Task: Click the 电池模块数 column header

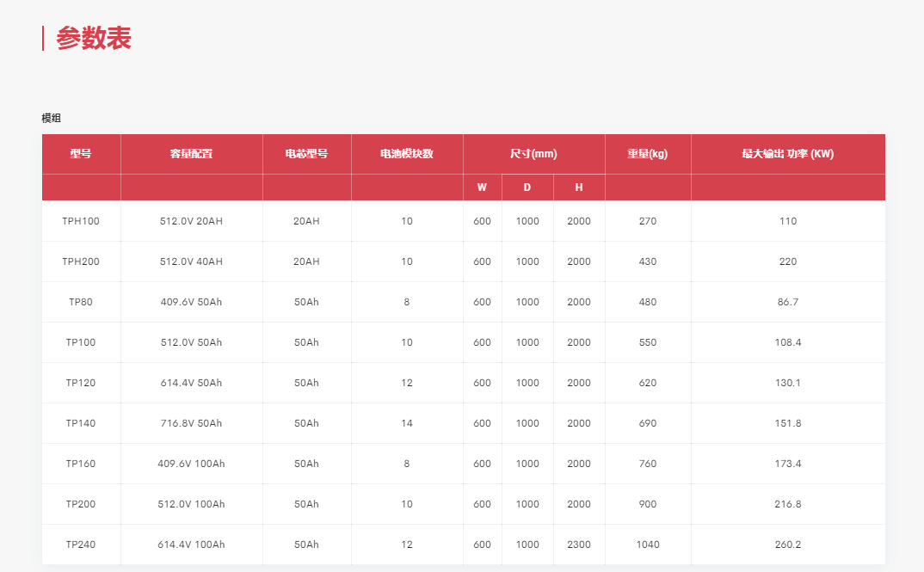Action: point(407,154)
